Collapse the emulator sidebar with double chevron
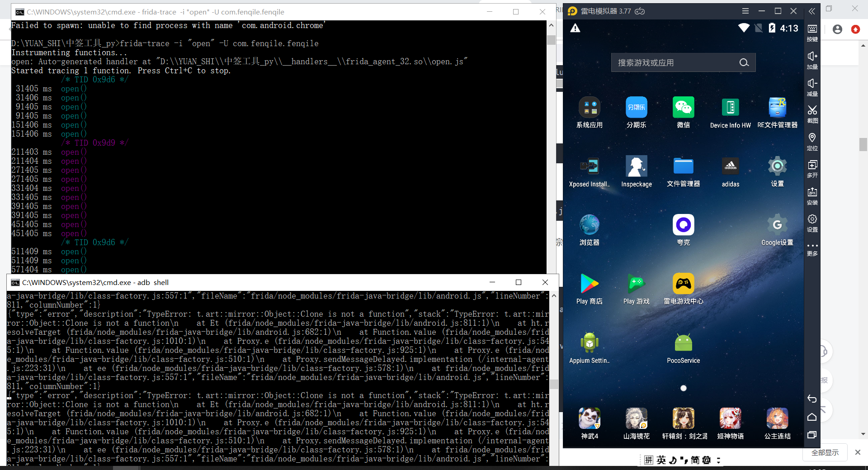868x470 pixels. (812, 11)
